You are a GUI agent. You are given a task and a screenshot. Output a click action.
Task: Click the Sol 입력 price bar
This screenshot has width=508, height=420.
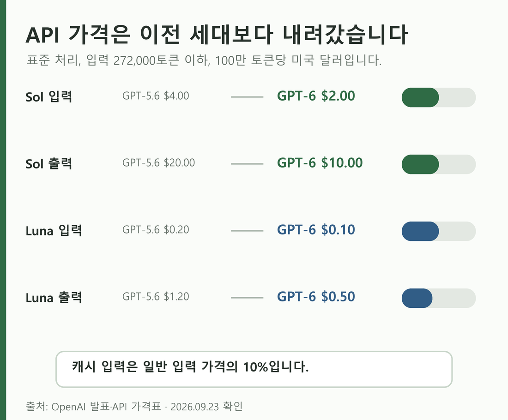(439, 97)
